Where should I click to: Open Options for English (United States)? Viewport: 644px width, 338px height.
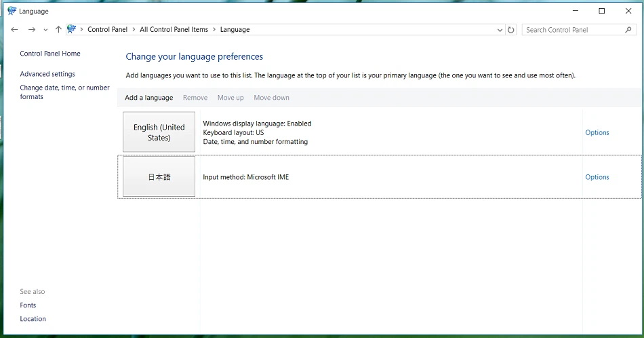click(x=597, y=133)
